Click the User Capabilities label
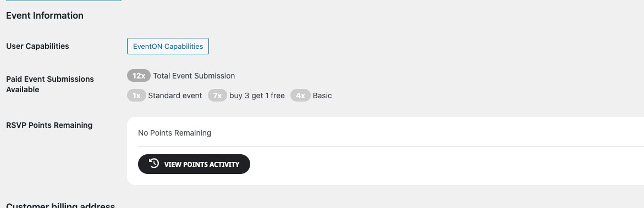The image size is (644, 208). click(37, 46)
